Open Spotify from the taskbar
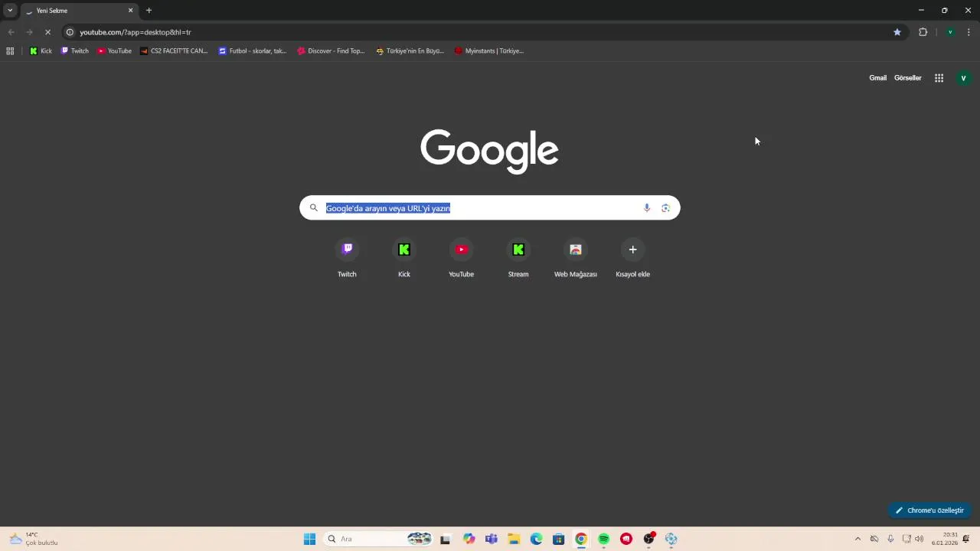The height and width of the screenshot is (551, 980). click(x=604, y=539)
